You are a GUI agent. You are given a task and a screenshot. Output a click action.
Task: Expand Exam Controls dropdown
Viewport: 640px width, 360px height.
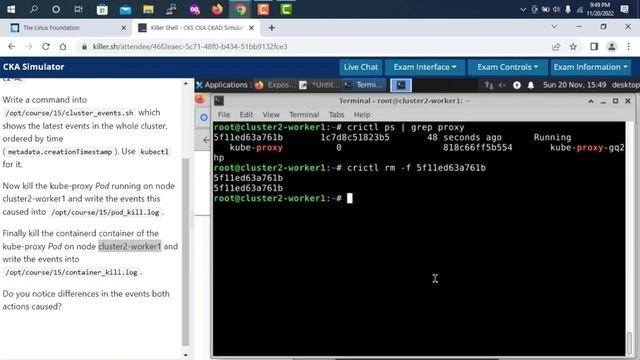point(507,67)
